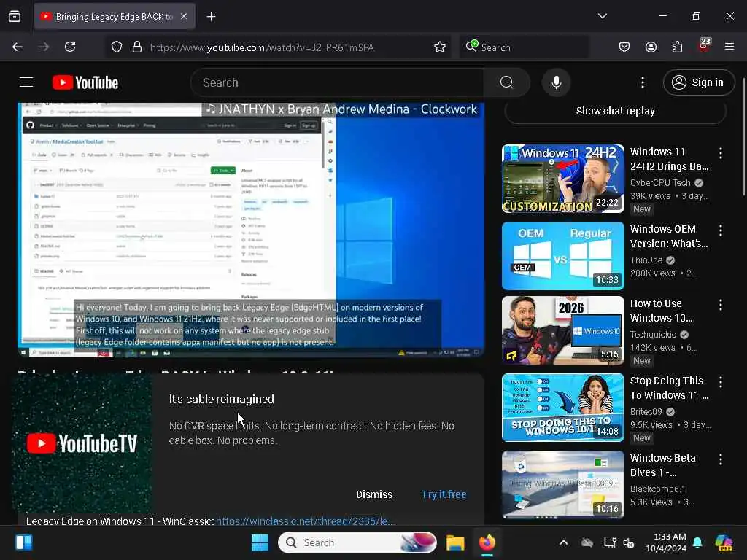
Task: Click title Windows 11 24H2 Brings Ba...
Action: tap(670, 159)
